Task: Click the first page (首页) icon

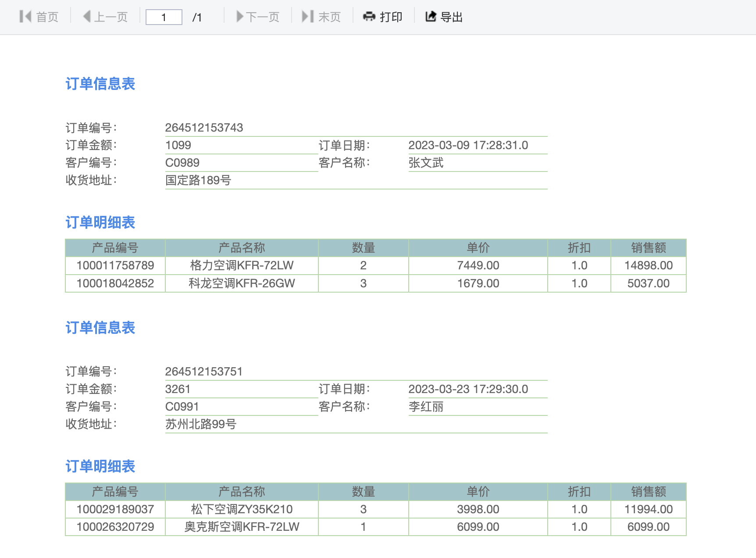Action: [25, 17]
